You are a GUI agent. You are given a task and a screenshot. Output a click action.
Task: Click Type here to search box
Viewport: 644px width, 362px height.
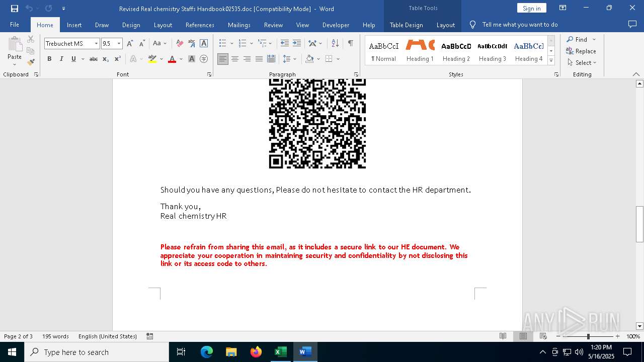[97, 352]
